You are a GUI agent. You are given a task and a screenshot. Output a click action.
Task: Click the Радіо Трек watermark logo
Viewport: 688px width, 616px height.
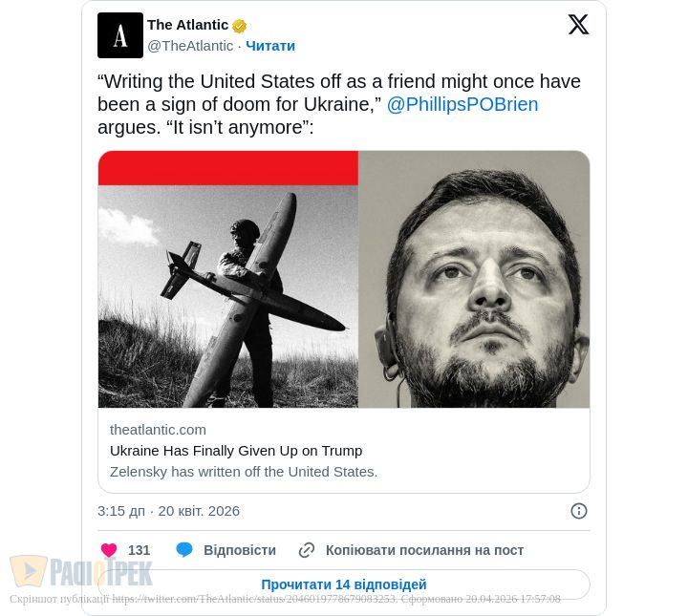point(81,572)
